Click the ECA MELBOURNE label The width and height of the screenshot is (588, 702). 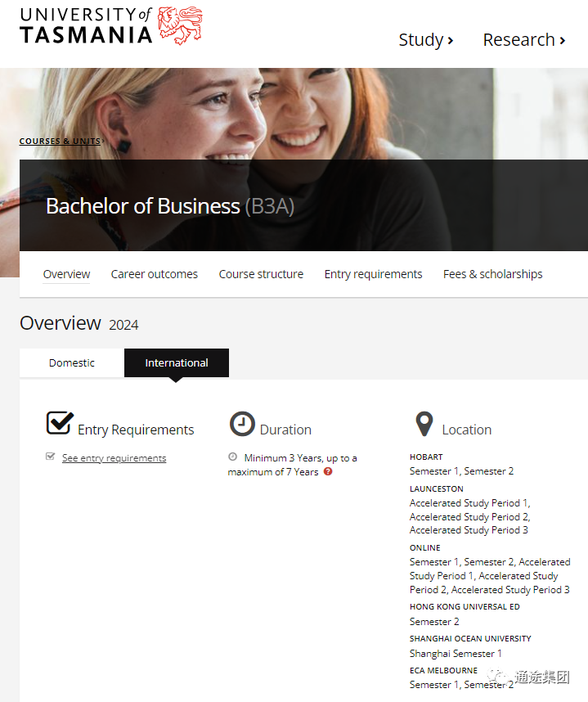click(443, 670)
